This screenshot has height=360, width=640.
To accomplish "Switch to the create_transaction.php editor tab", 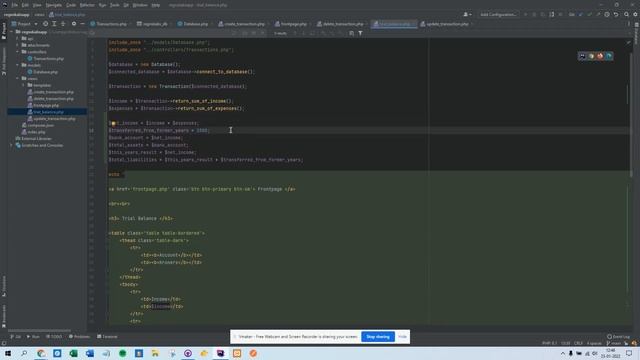I will 242,24.
